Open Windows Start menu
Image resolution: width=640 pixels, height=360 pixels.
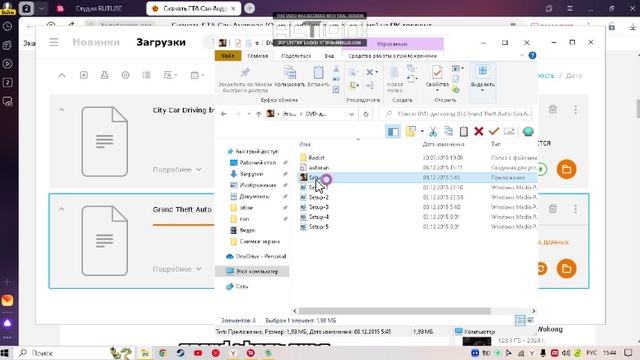5,353
